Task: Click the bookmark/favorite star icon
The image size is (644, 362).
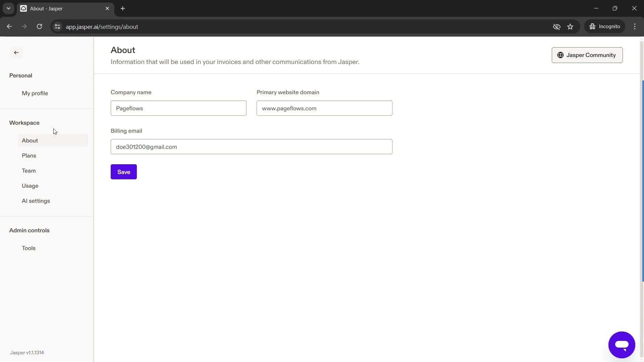Action: pos(570,26)
